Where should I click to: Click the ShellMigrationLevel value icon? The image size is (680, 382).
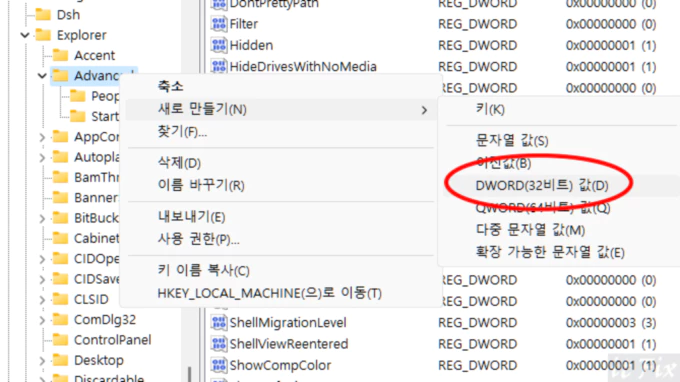[219, 323]
